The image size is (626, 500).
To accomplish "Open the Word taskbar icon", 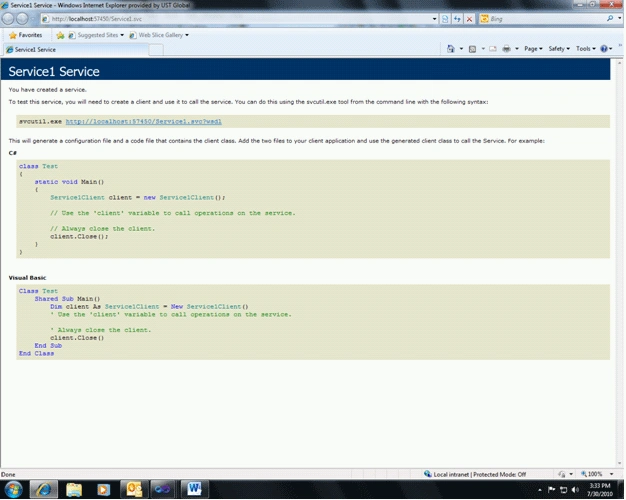I will [194, 489].
